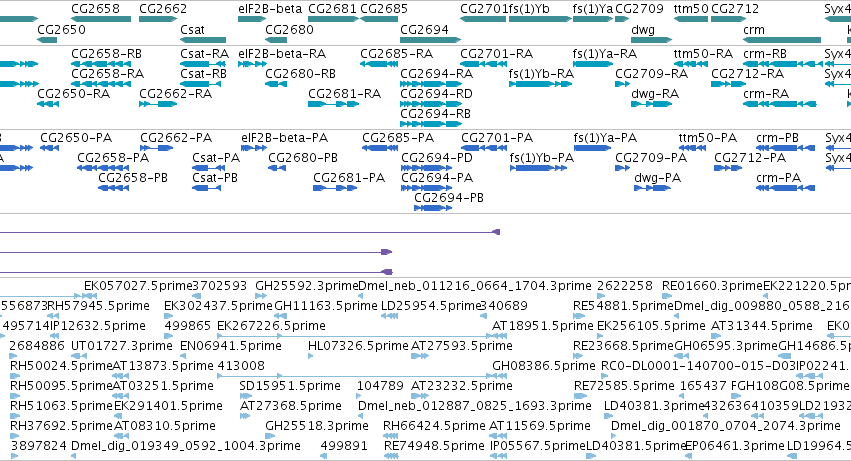The height and width of the screenshot is (461, 851).
Task: Select EST AT27593.5prime
Action: tap(461, 346)
